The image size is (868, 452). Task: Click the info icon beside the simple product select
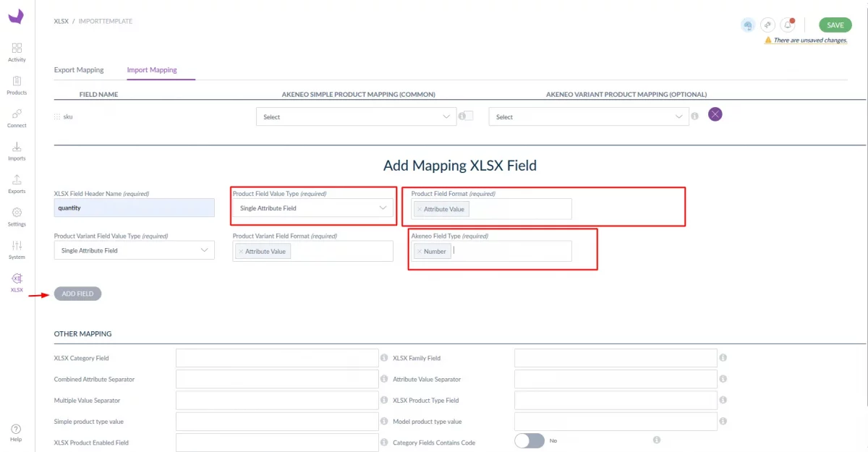(x=461, y=116)
